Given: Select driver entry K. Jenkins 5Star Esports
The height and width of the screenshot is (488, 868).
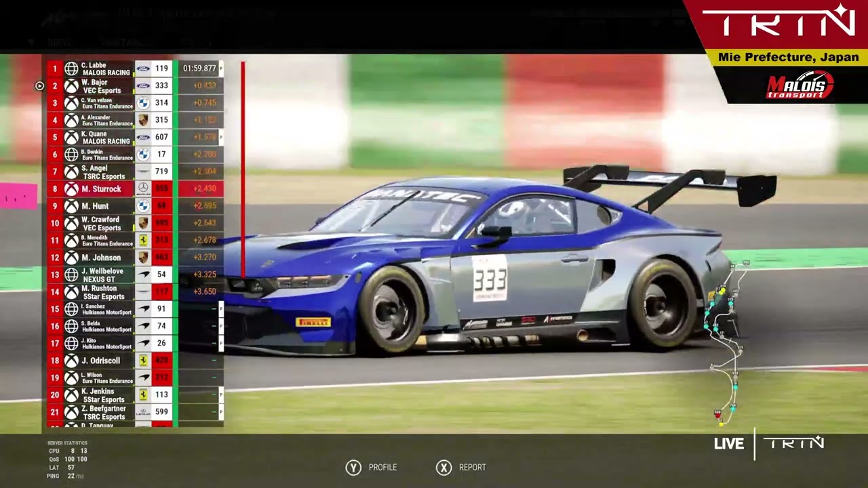Looking at the screenshot, I should (103, 394).
